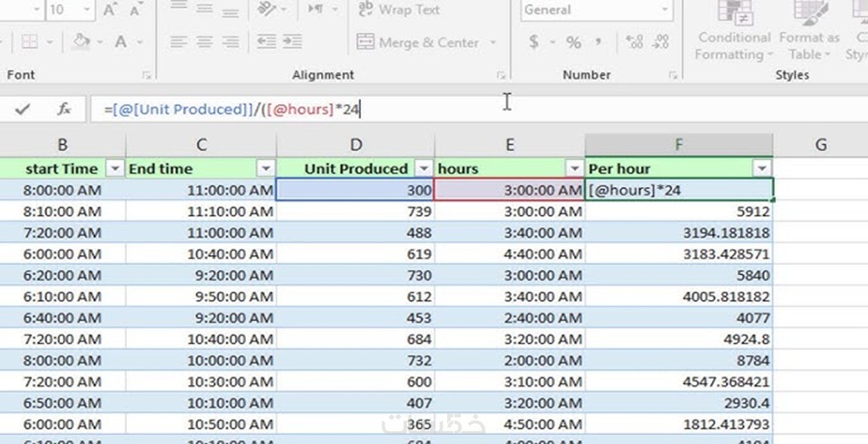The height and width of the screenshot is (444, 868).
Task: Open the start Time filter dropdown
Action: 115,169
